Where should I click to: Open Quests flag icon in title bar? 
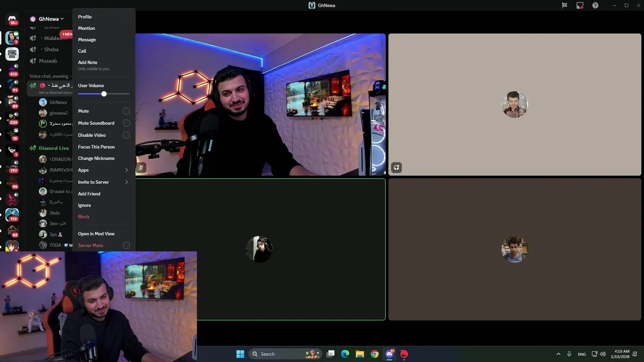click(x=565, y=6)
